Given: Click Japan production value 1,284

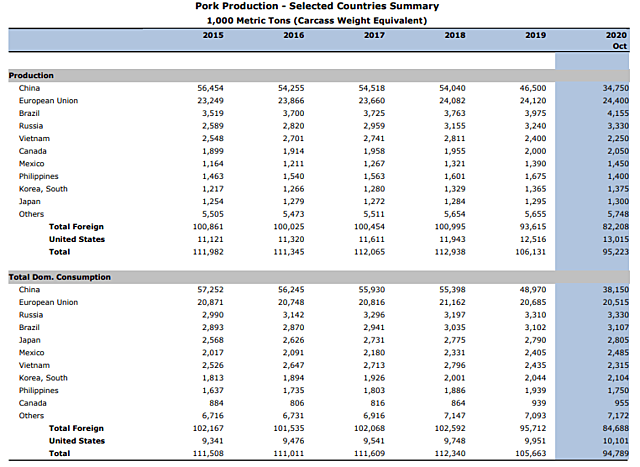Looking at the screenshot, I should (x=455, y=202).
